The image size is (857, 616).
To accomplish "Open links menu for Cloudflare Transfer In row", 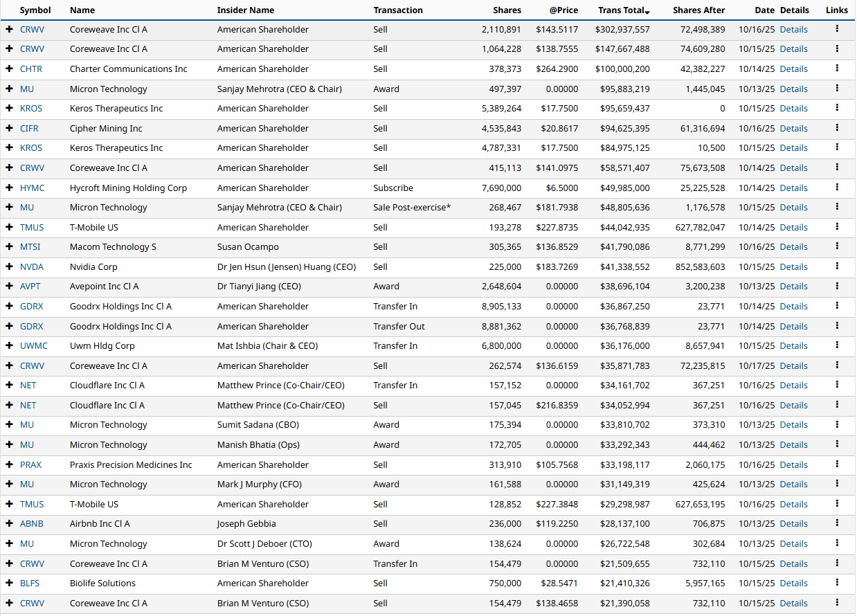I will click(x=837, y=385).
